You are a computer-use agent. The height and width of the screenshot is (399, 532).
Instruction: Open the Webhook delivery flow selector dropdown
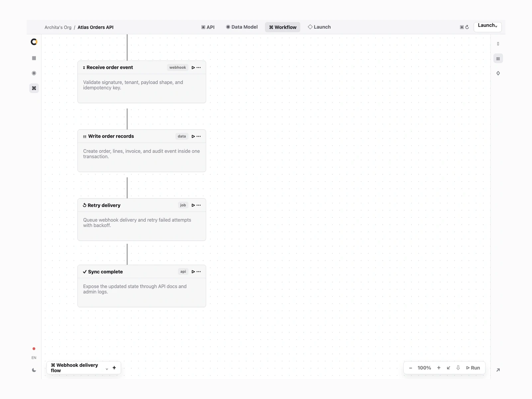click(x=79, y=368)
